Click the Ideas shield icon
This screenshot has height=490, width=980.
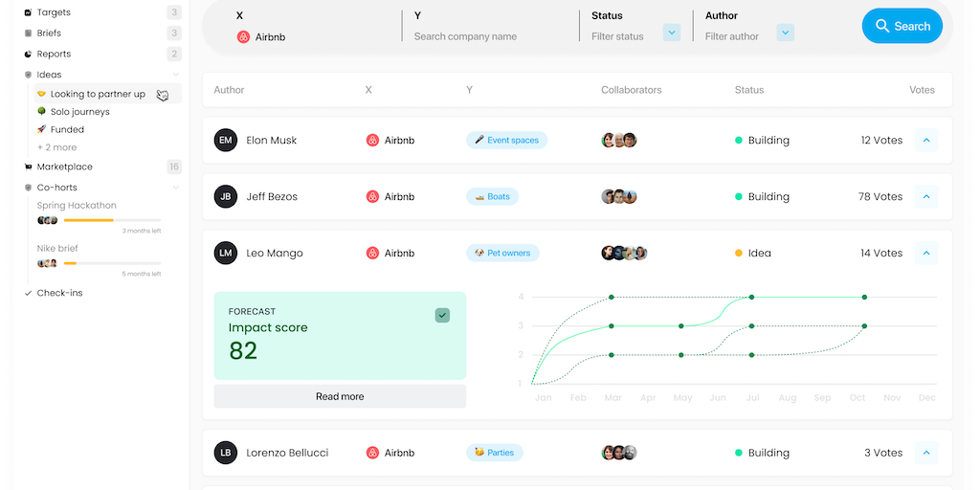[x=28, y=75]
